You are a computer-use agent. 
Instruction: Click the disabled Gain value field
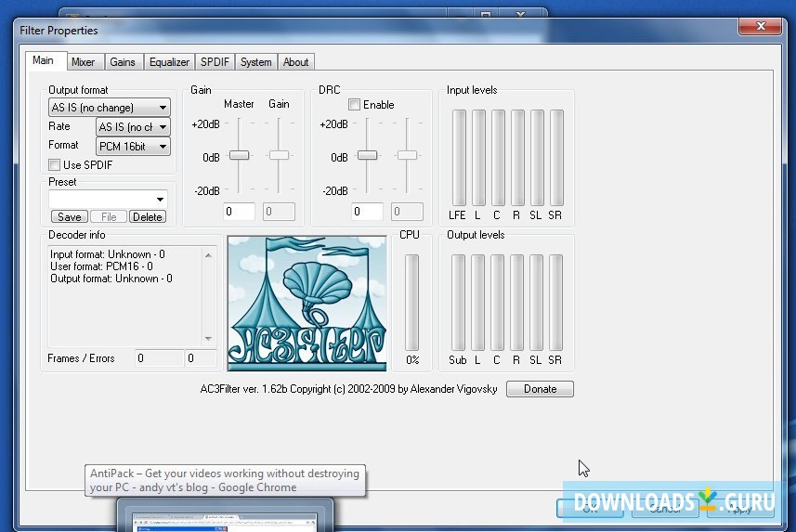click(x=279, y=212)
